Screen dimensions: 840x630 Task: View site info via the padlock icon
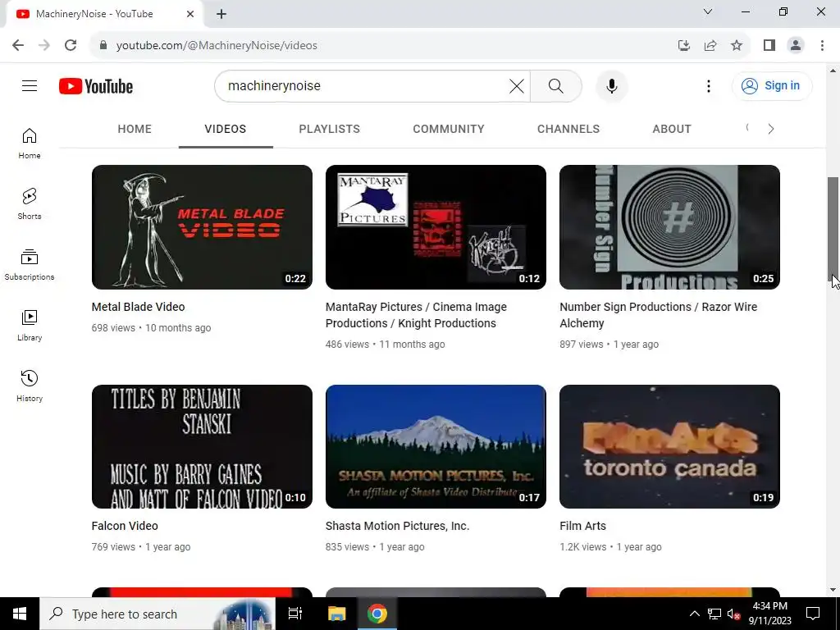pos(103,45)
